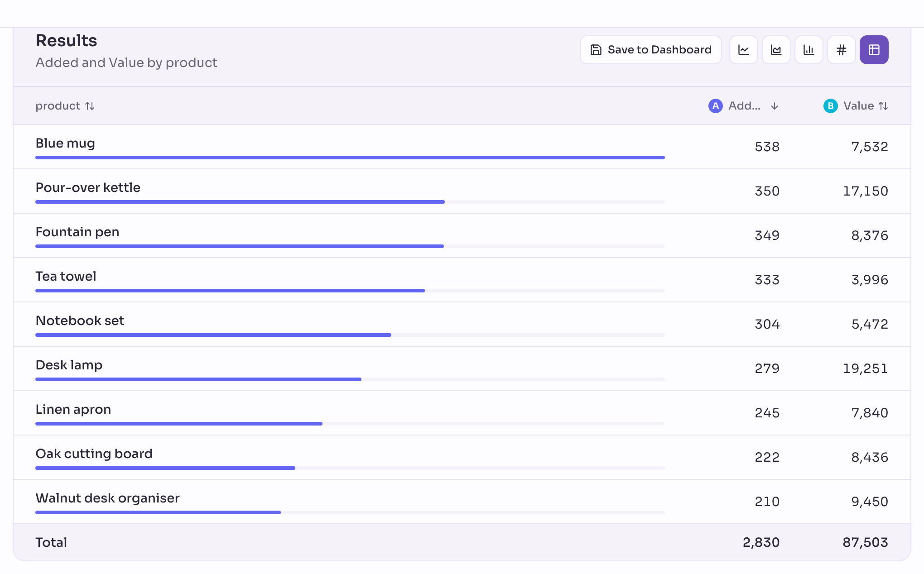
Task: Switch to bar chart view
Action: pyautogui.click(x=808, y=50)
